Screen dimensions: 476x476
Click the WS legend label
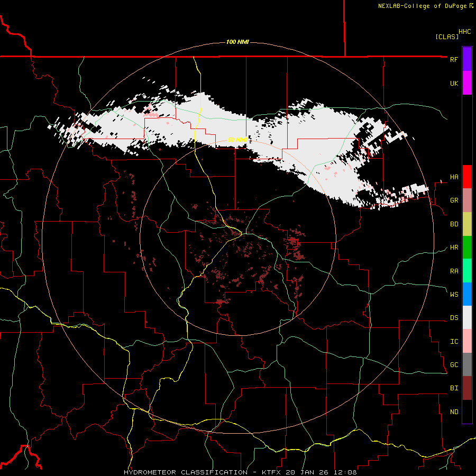[454, 295]
